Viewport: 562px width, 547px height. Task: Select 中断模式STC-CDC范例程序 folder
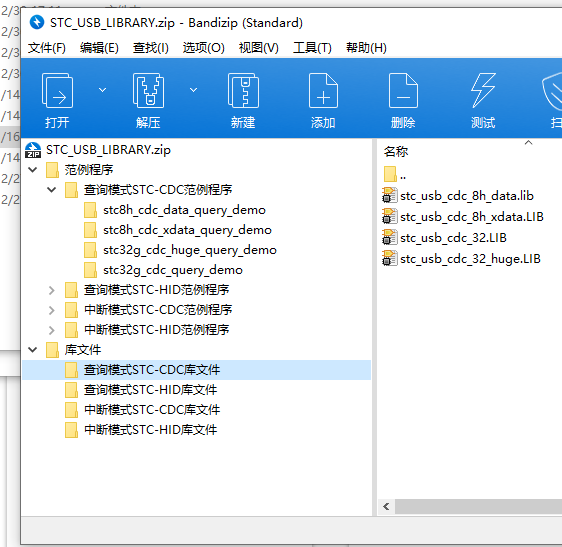[158, 310]
